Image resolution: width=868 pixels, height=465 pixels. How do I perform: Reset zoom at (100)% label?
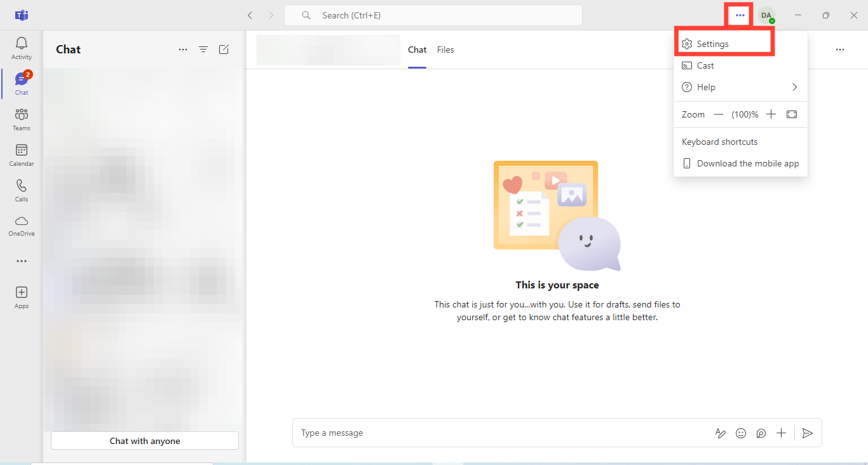click(745, 115)
